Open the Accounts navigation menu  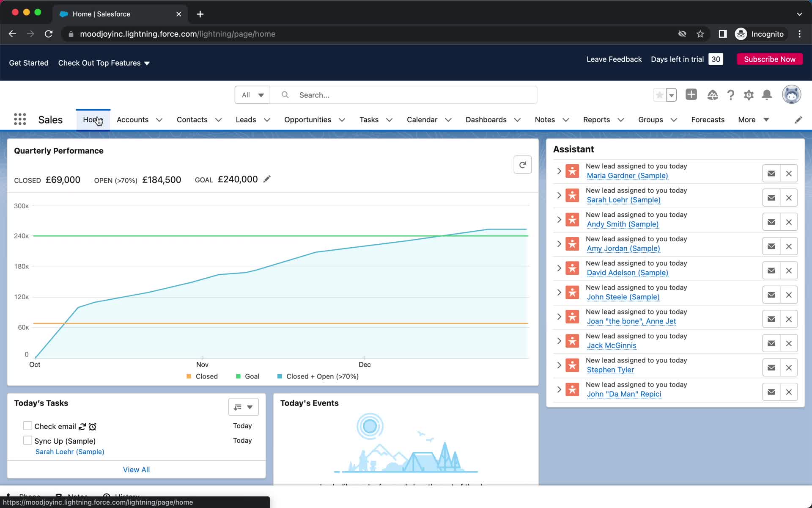(159, 119)
